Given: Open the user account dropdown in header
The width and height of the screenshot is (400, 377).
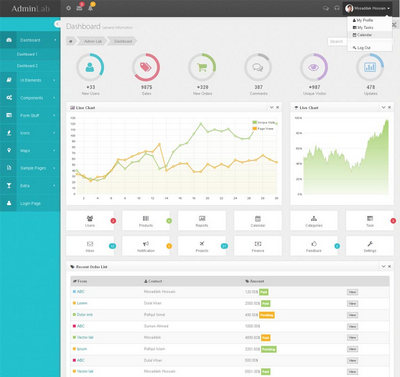Looking at the screenshot, I should [367, 8].
